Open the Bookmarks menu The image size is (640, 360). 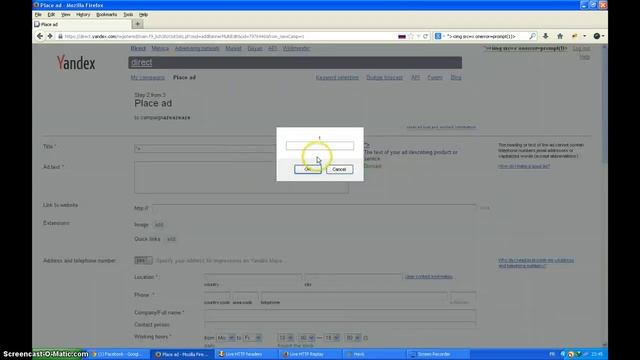point(107,15)
